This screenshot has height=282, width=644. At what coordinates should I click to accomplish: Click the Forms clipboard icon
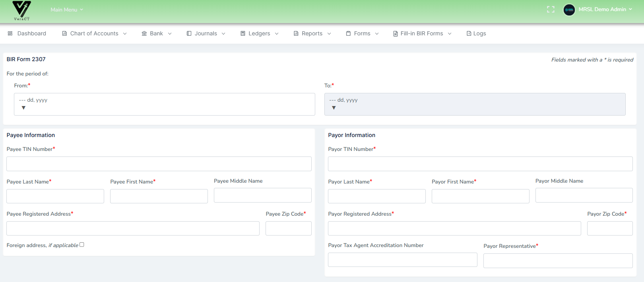coord(348,33)
